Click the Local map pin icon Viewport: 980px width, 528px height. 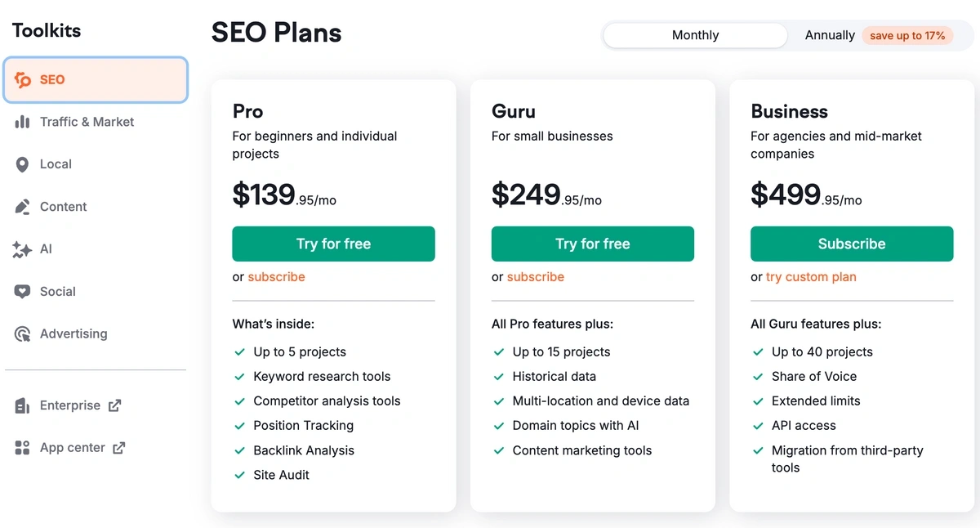coord(23,164)
